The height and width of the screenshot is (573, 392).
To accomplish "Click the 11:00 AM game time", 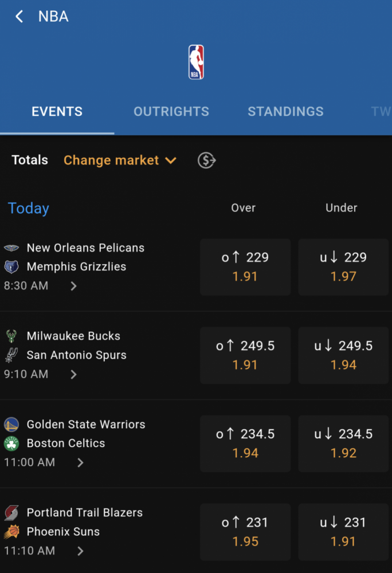I will coord(29,462).
